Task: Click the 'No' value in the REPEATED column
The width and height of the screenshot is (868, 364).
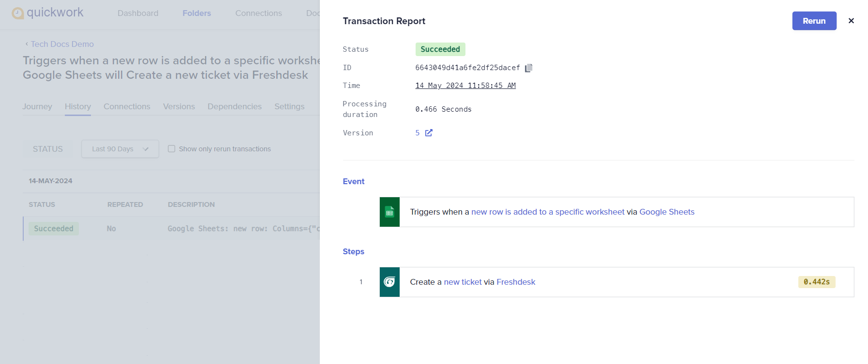Action: click(111, 229)
